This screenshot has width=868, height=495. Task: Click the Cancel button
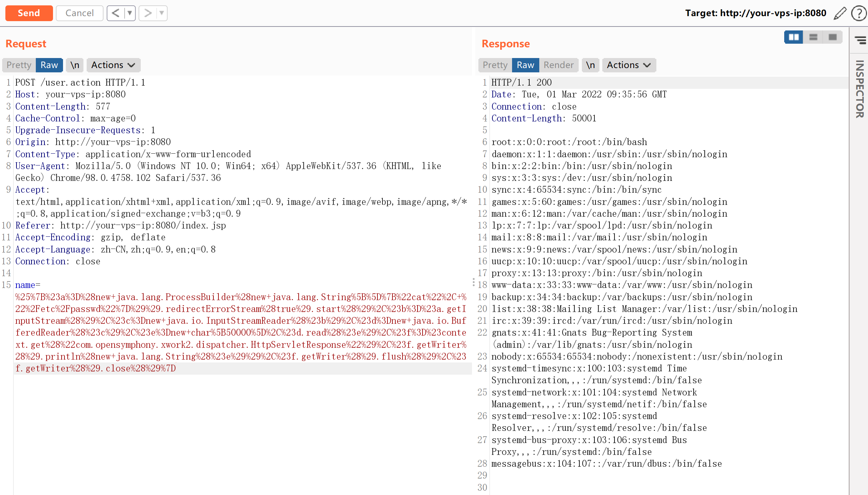coord(79,13)
